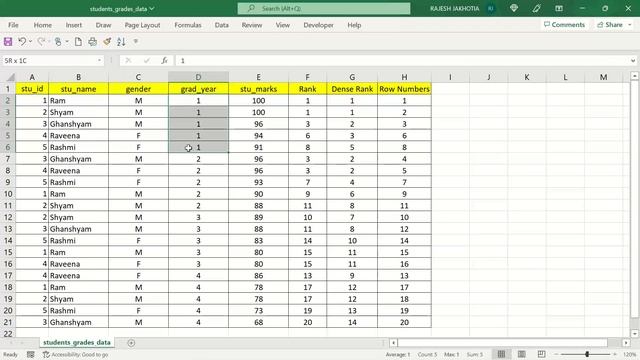The width and height of the screenshot is (640, 360).
Task: Open the File menu
Action: tap(13, 25)
